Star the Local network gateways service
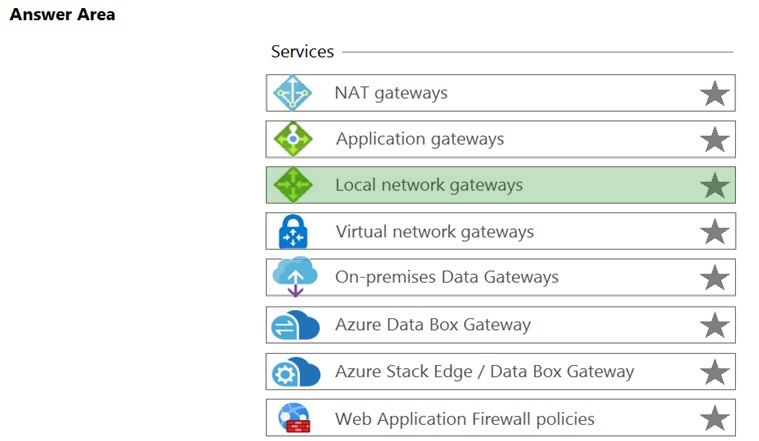Screen dimensions: 759x441 click(x=714, y=186)
